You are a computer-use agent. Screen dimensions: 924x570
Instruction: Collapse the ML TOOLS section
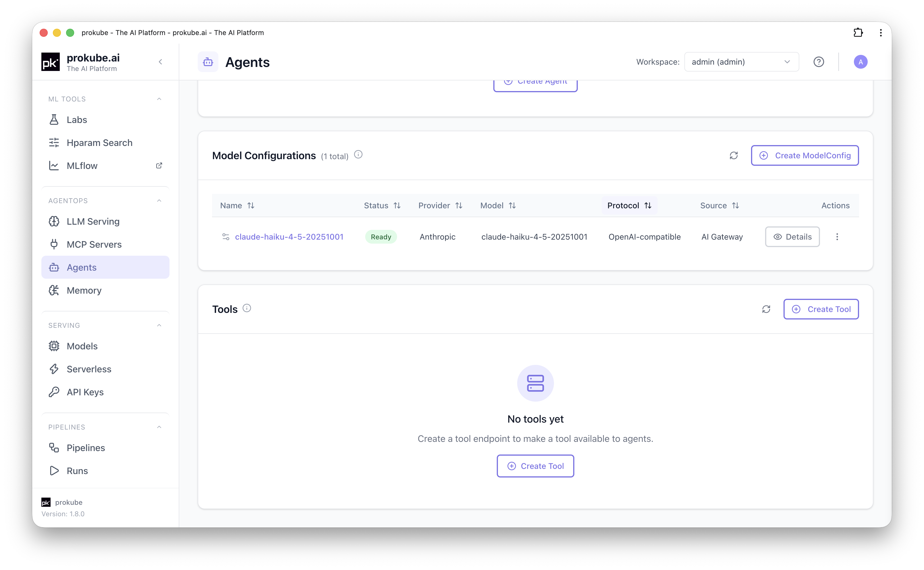[x=159, y=99]
